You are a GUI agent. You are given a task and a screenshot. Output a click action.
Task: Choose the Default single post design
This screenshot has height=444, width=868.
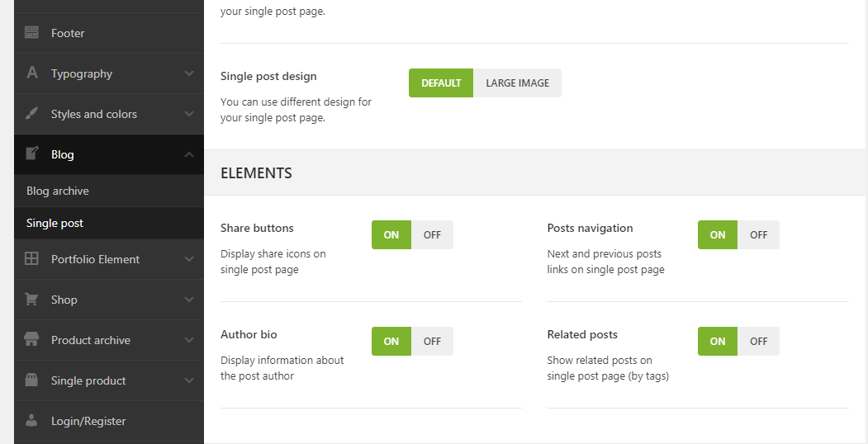(x=441, y=83)
